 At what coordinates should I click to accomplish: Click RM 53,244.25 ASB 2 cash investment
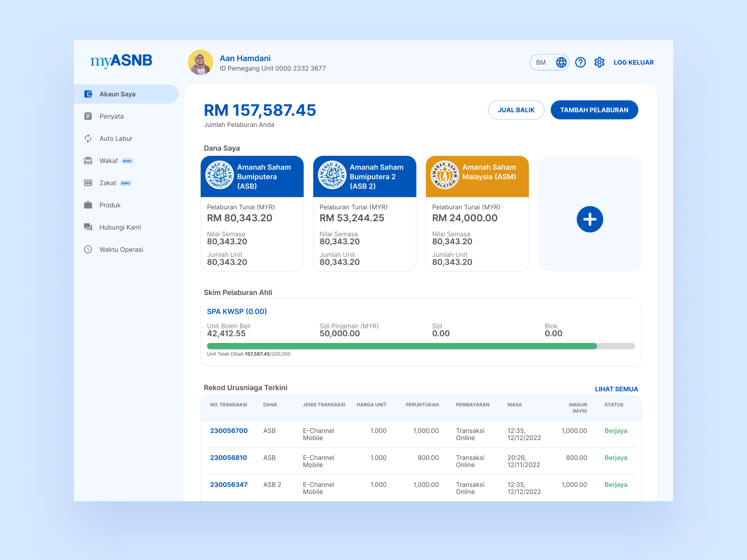[352, 218]
